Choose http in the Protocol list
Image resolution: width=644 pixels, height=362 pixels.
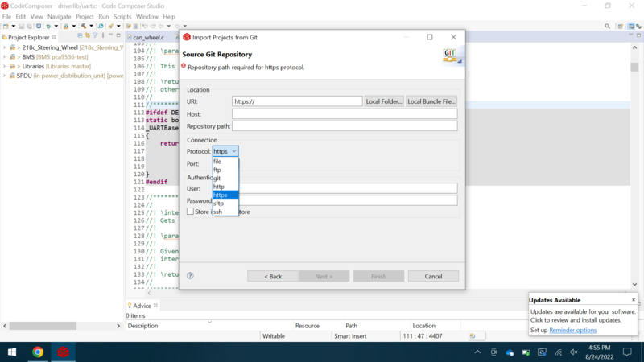225,187
